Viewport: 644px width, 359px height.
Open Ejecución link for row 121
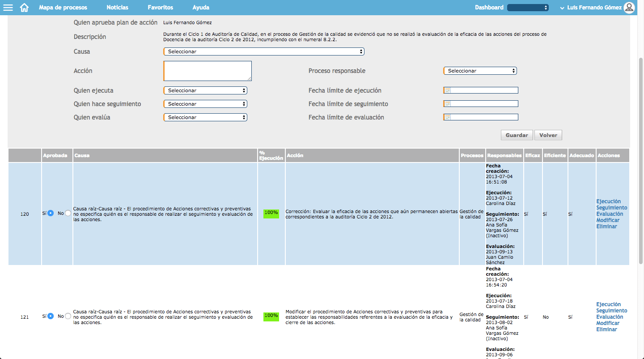coord(609,304)
